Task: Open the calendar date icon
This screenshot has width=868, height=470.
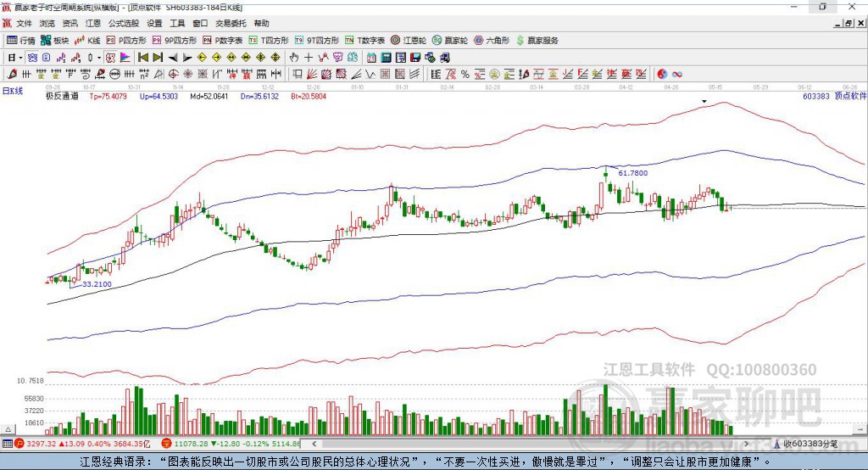Action: pyautogui.click(x=371, y=58)
